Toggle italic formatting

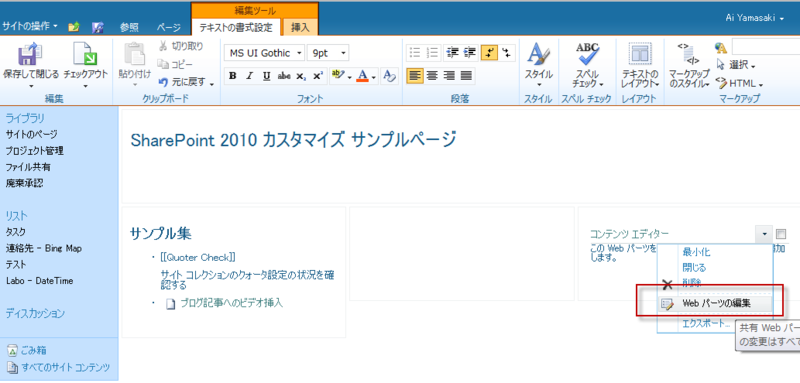249,76
